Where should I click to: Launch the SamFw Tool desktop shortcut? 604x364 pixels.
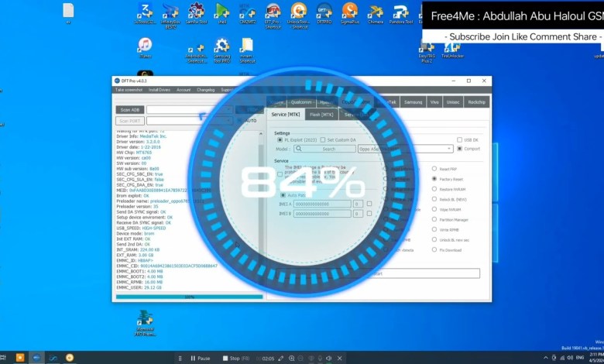pyautogui.click(x=197, y=12)
